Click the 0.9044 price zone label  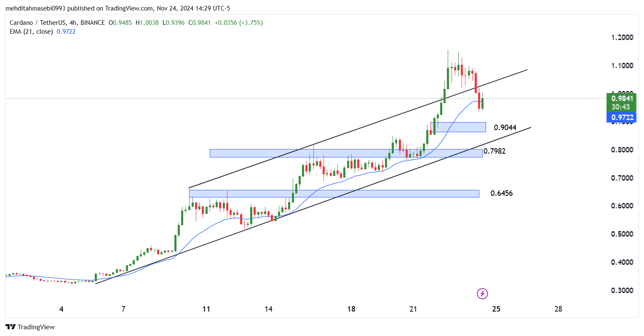click(x=505, y=128)
